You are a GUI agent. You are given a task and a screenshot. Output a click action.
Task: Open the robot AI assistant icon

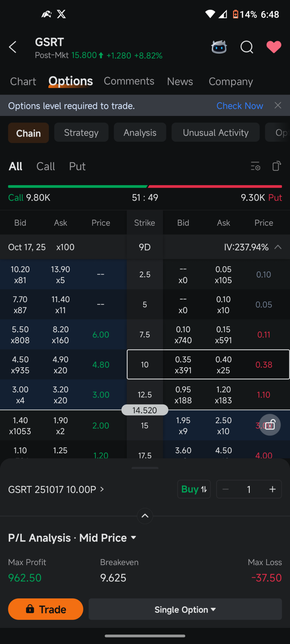click(x=219, y=47)
